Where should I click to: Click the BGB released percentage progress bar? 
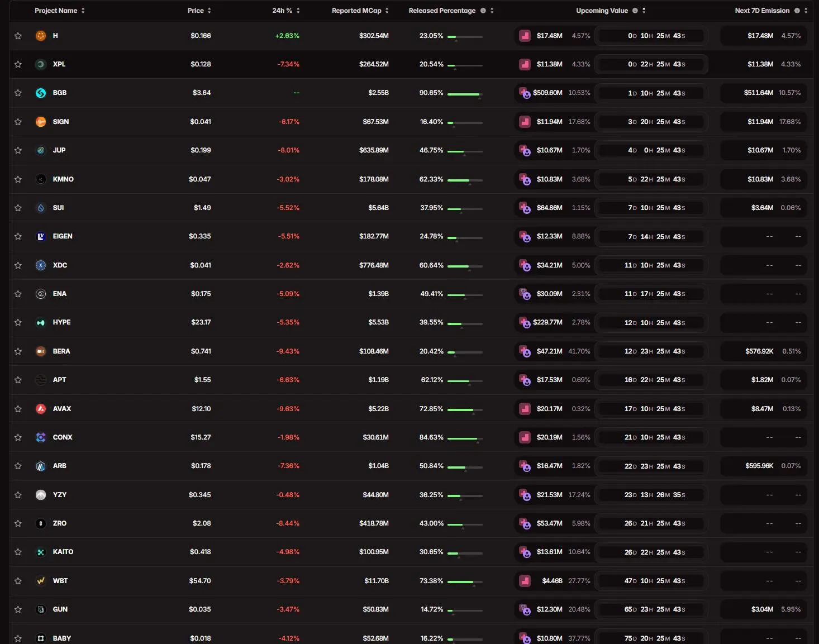464,94
